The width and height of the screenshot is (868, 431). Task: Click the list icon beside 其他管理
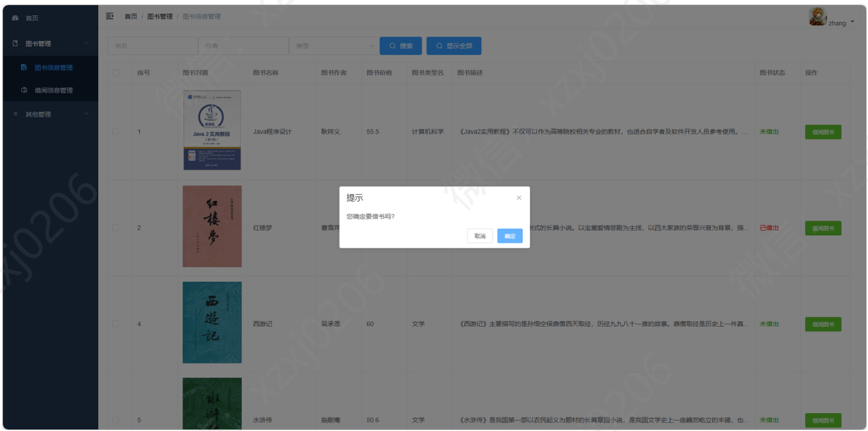15,114
